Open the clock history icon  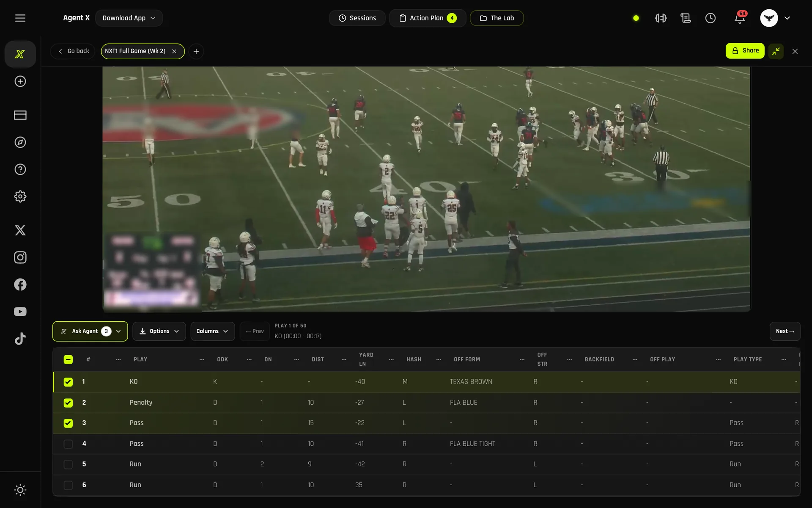click(x=710, y=18)
